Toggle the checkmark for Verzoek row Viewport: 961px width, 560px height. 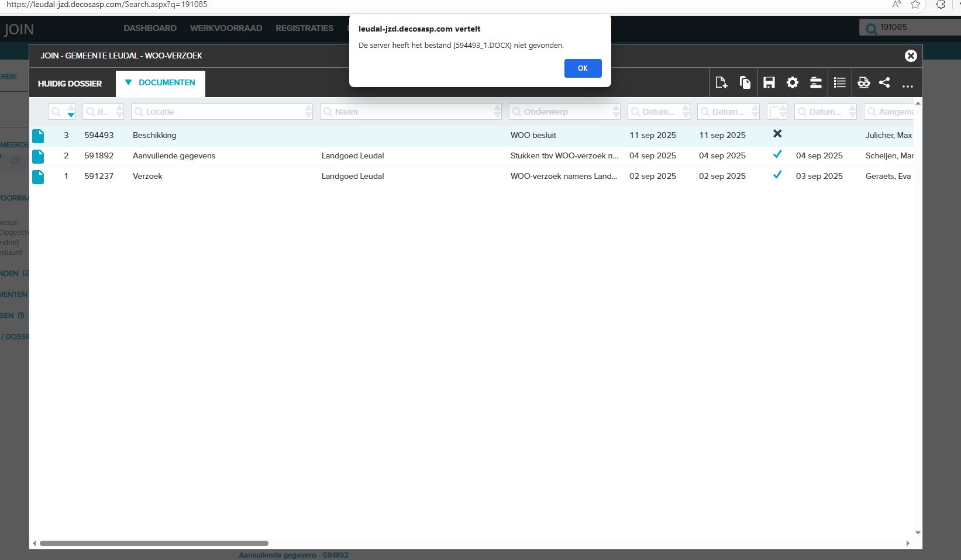tap(777, 175)
